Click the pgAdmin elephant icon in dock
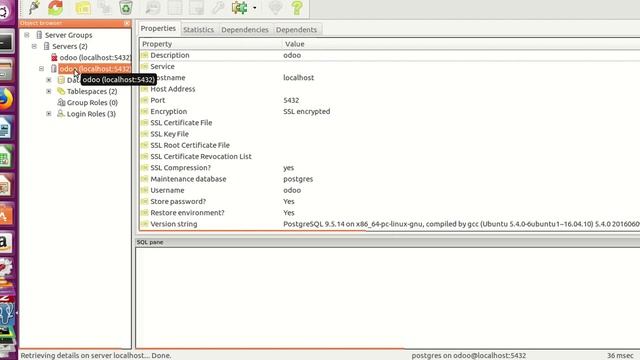The image size is (640, 360). click(x=7, y=314)
